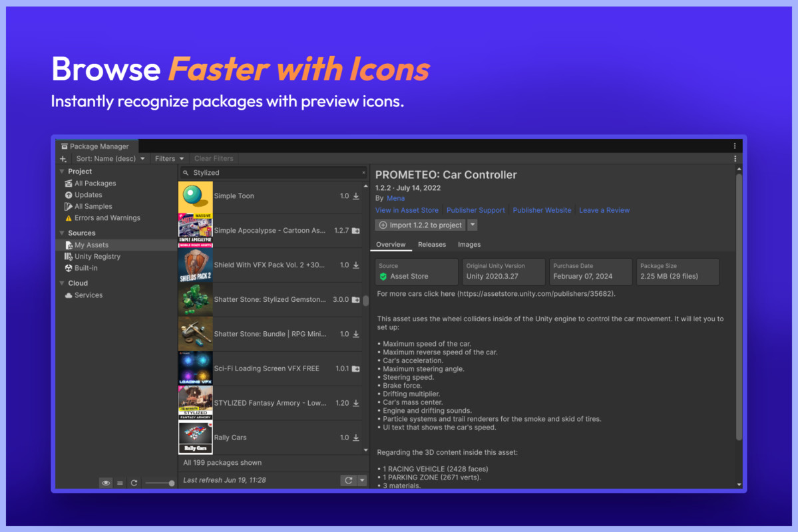Collapse the Project section
Screen dimensions: 798x532
[62, 172]
